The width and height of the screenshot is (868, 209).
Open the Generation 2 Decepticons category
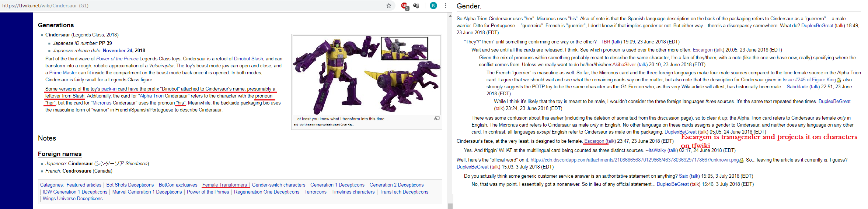click(397, 185)
